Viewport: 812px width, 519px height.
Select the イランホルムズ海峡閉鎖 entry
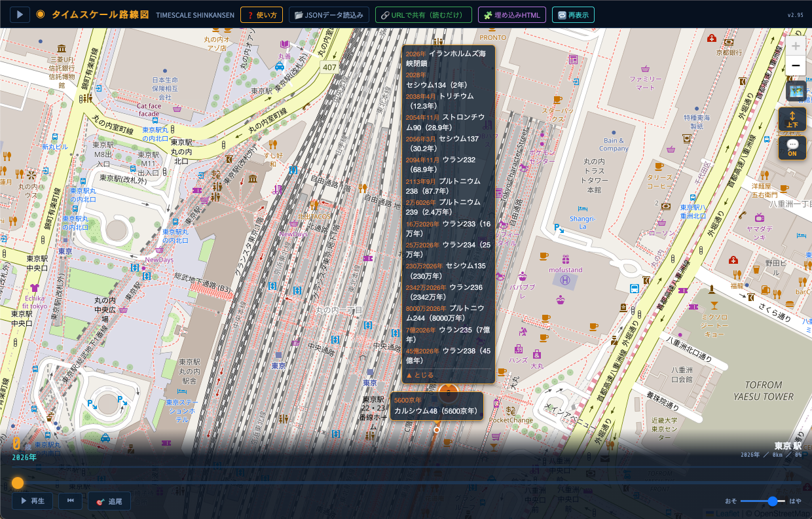pyautogui.click(x=447, y=59)
